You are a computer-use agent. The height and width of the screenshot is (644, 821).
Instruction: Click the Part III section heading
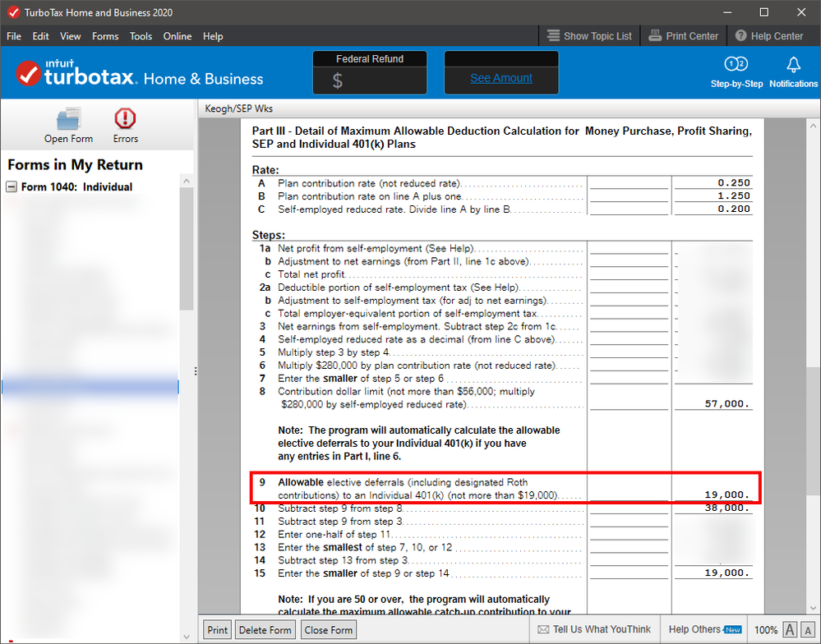click(501, 137)
